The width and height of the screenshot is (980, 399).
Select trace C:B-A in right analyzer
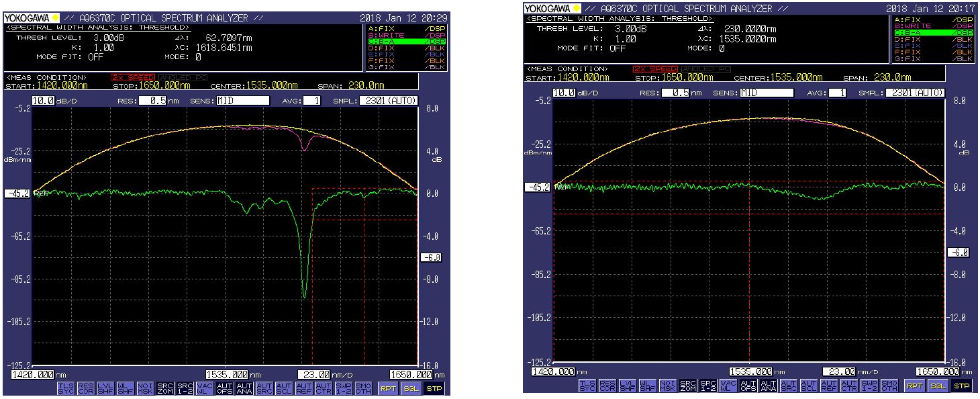click(x=934, y=32)
